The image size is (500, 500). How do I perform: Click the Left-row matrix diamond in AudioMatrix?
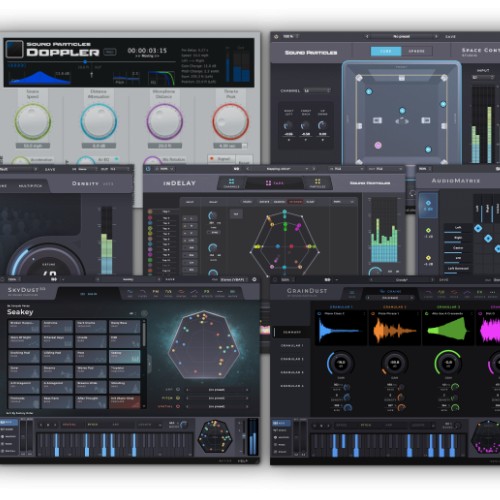[478, 228]
